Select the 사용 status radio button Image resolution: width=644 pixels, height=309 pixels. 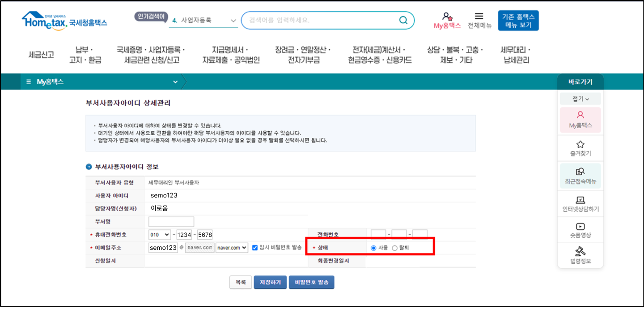click(374, 248)
